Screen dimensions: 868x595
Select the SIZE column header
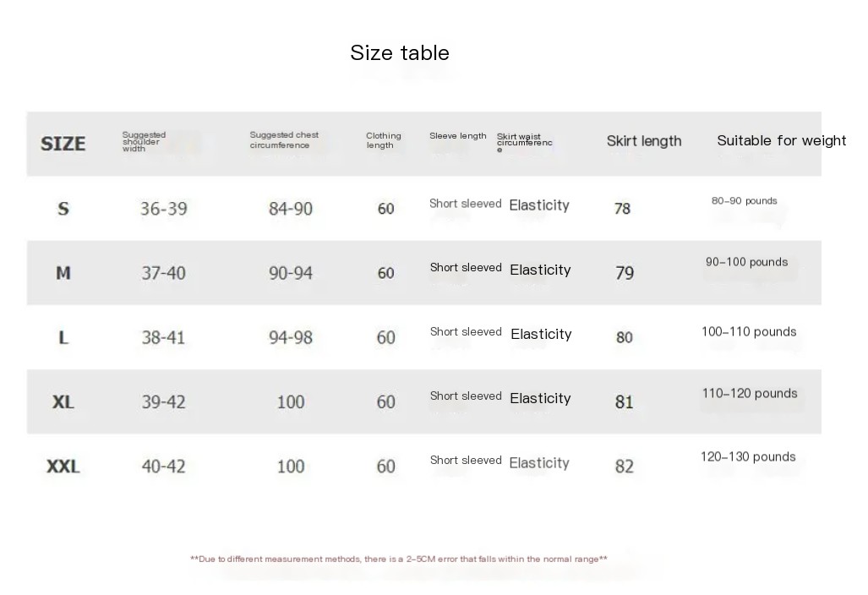pos(63,144)
